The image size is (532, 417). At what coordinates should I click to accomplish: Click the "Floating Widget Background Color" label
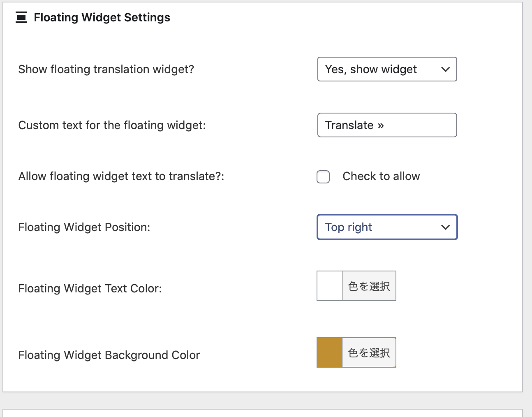[109, 355]
